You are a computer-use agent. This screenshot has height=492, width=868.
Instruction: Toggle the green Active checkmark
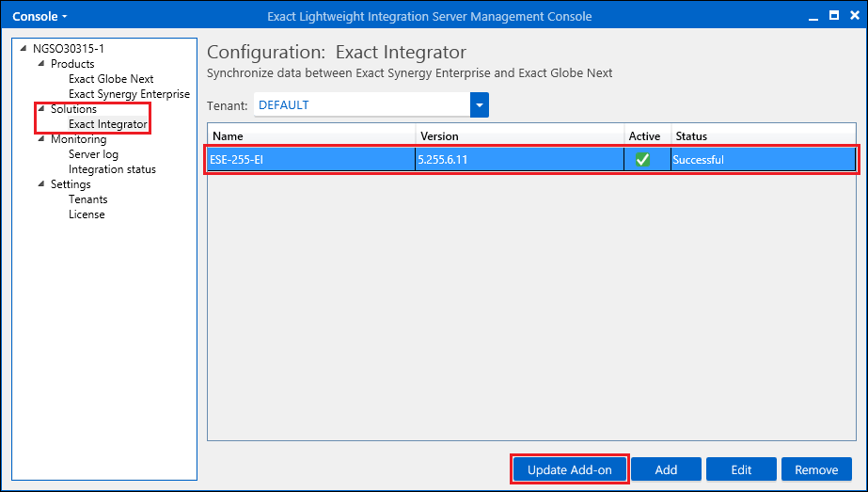[642, 160]
